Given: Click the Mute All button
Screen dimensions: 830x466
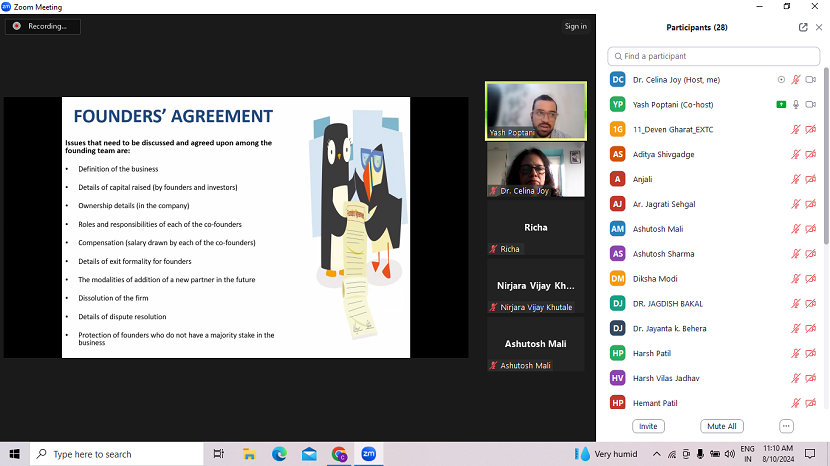Looking at the screenshot, I should [722, 426].
